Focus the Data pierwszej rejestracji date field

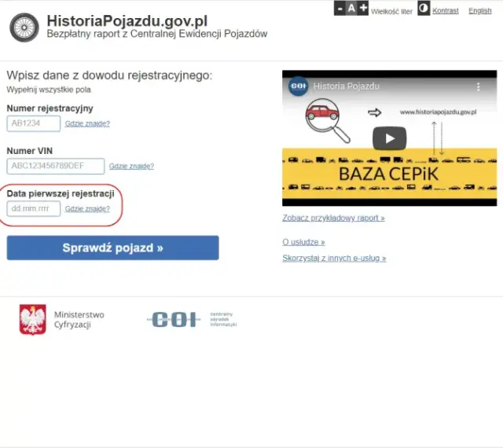33,209
